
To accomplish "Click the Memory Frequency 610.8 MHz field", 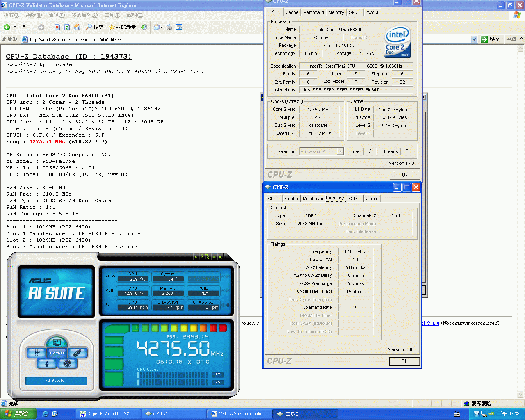I will (x=356, y=251).
